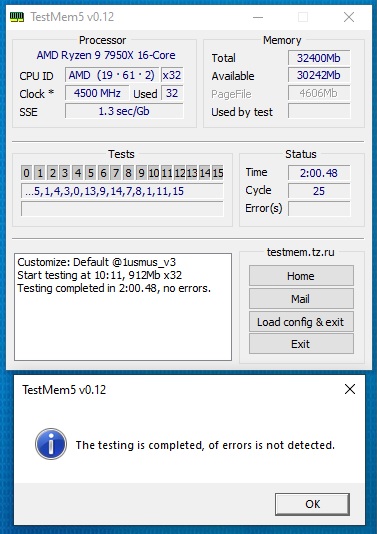Click the Time value 2:00.48
Image resolution: width=377 pixels, height=534 pixels.
tap(319, 173)
